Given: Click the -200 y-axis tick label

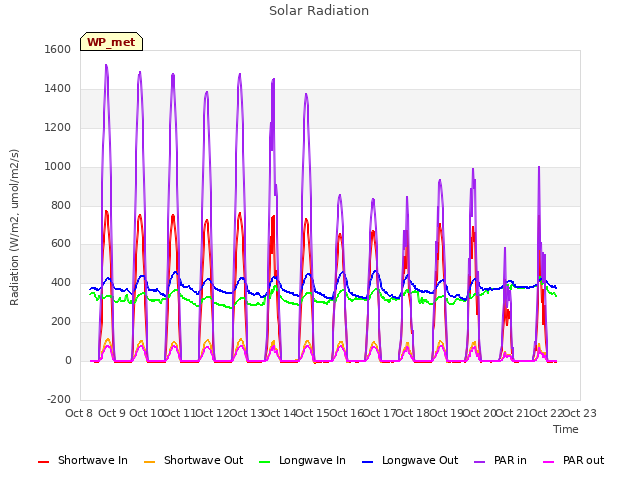Looking at the screenshot, I should [59, 399].
